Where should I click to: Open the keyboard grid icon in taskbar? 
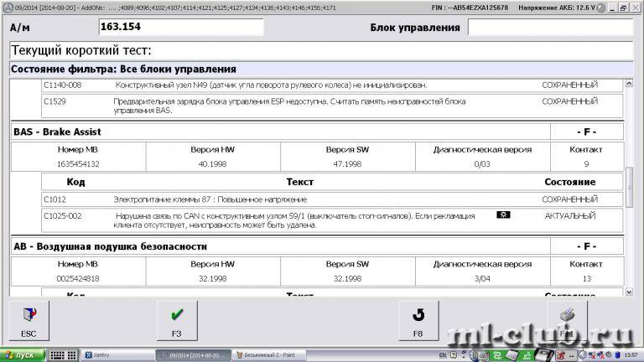tap(61, 354)
